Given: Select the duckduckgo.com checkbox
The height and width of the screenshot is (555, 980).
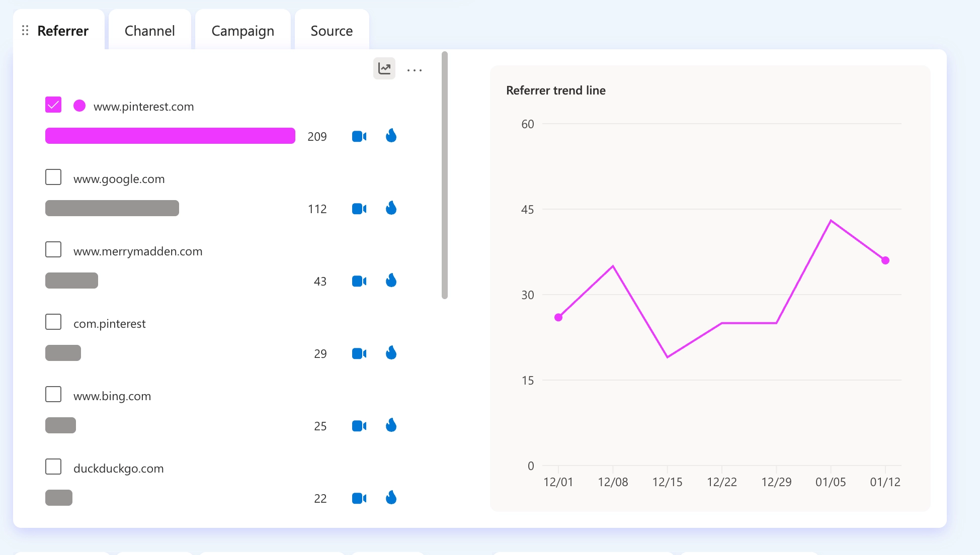Looking at the screenshot, I should pos(53,467).
